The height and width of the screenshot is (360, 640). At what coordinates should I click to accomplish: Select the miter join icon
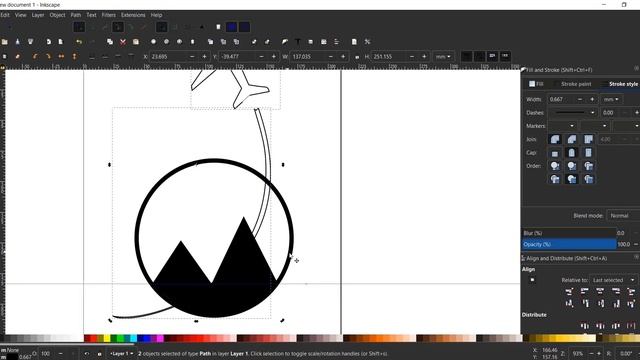coord(588,139)
